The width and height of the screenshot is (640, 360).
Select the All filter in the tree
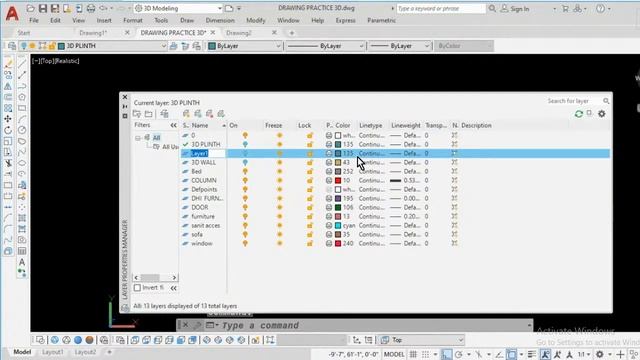click(x=156, y=138)
